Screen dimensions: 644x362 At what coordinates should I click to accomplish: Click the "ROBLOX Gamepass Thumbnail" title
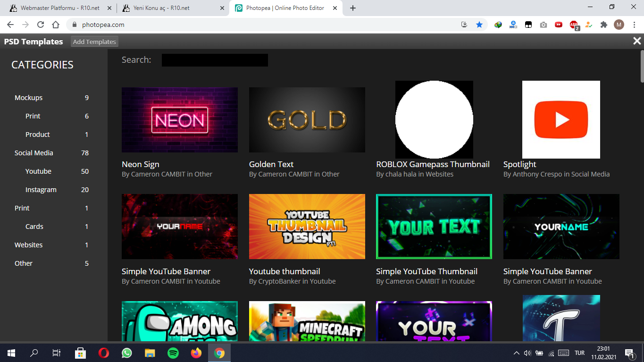pos(433,164)
